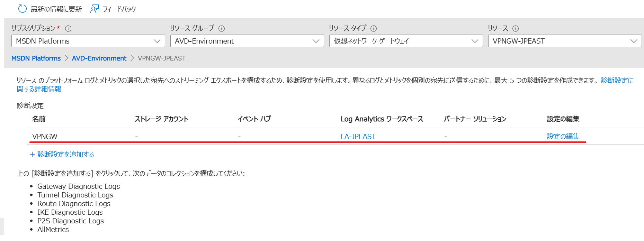Screen dimensions: 644x241
Task: Click Gateway Diagnostic Logs list item
Action: (79, 186)
